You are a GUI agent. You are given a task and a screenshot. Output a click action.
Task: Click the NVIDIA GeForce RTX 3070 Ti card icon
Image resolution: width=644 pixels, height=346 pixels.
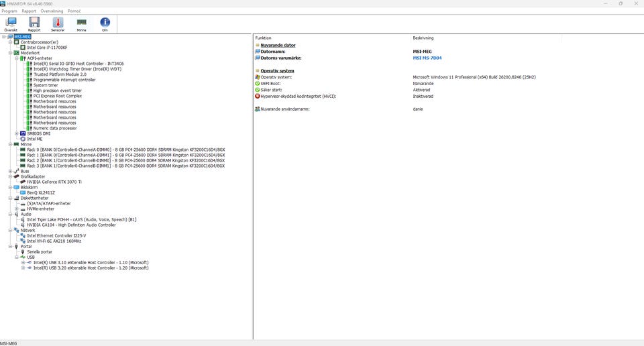coord(23,182)
